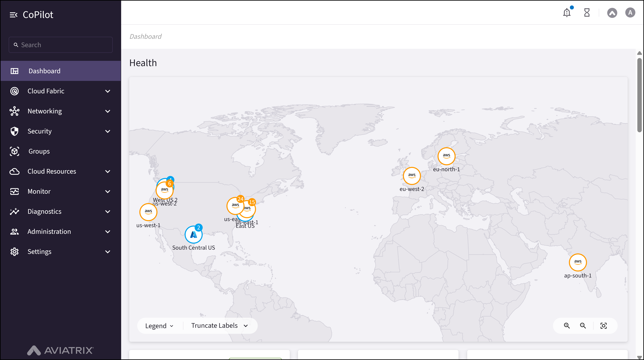Image resolution: width=644 pixels, height=360 pixels.
Task: Click the zoom-in magnifier on the map
Action: 567,326
